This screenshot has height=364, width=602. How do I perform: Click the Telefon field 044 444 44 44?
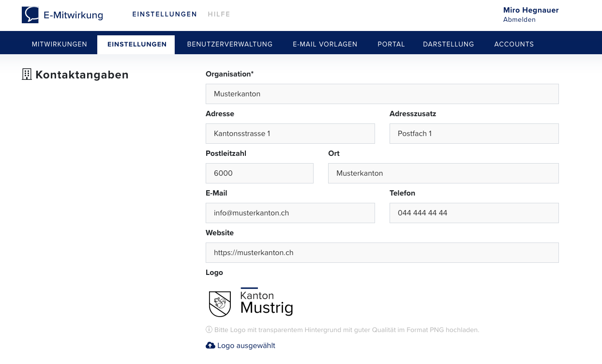coord(474,213)
